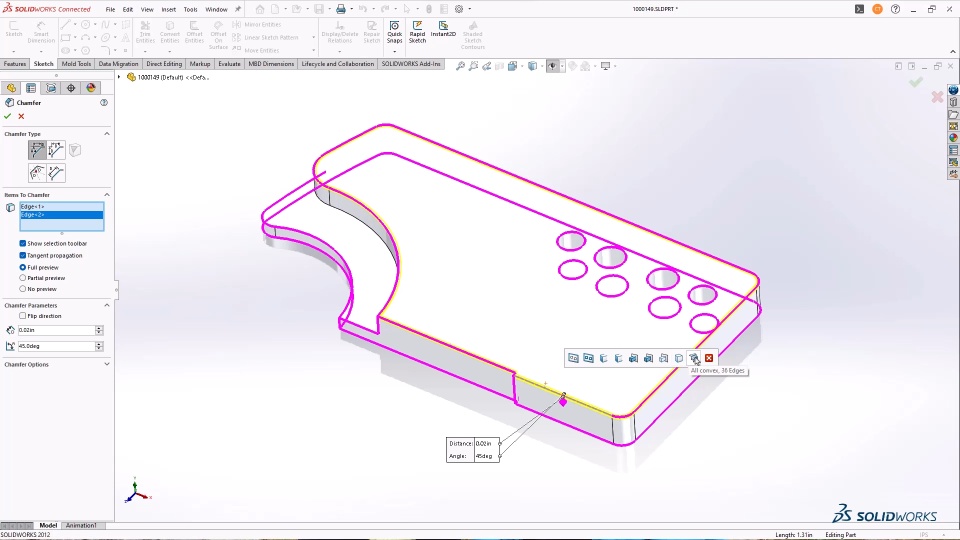Screen dimensions: 960x540
Task: Uncheck Tangent propagation
Action: [x=23, y=255]
